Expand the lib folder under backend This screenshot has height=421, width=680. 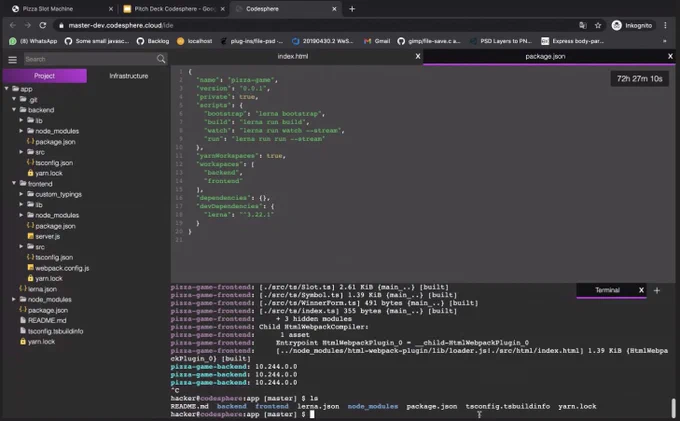[21, 120]
